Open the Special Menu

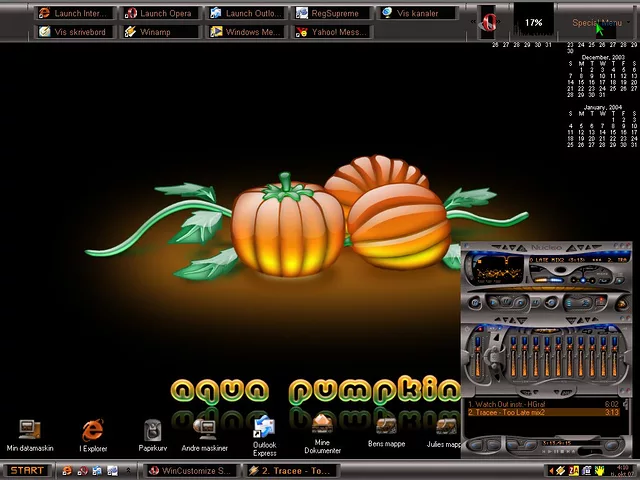click(x=597, y=23)
